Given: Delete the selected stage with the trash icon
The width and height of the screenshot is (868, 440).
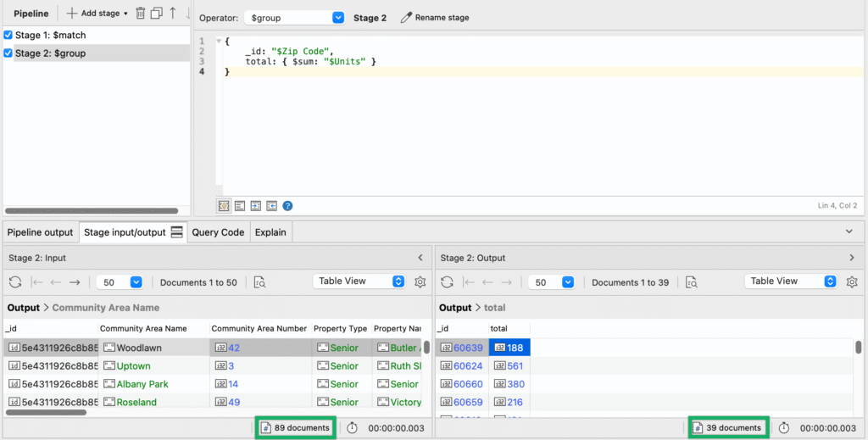Looking at the screenshot, I should click(x=141, y=14).
